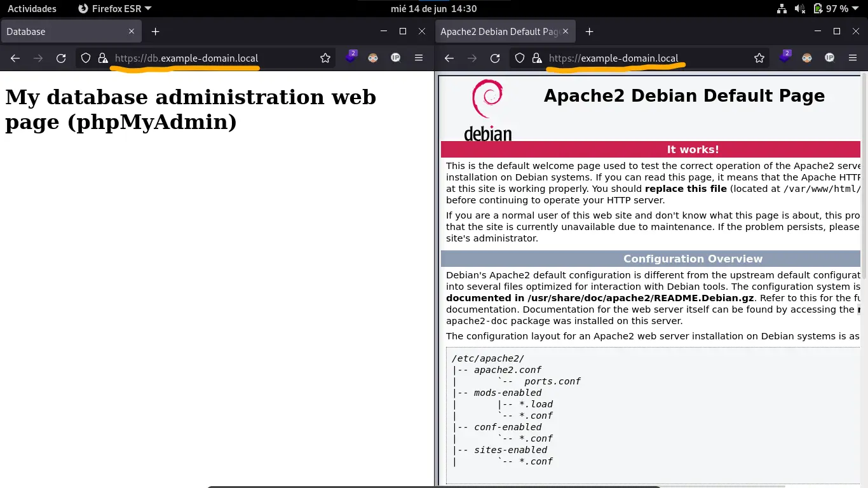Open the glasses-face extension in Apache2 window

click(807, 58)
